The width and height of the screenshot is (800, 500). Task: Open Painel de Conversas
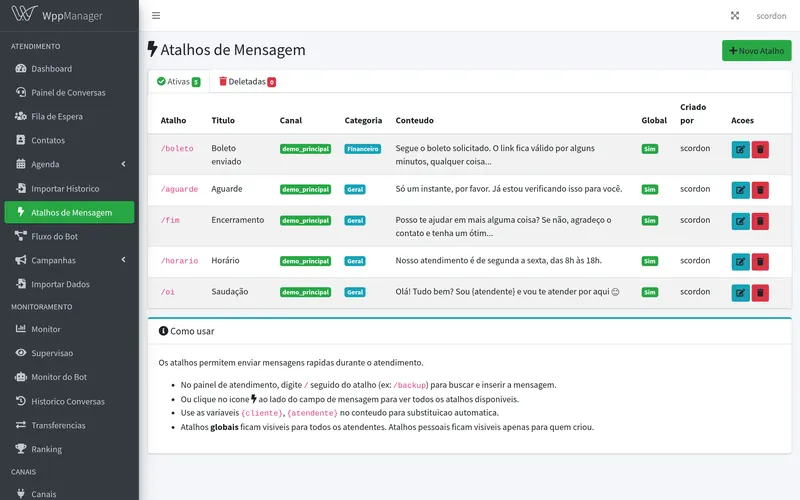pyautogui.click(x=69, y=92)
